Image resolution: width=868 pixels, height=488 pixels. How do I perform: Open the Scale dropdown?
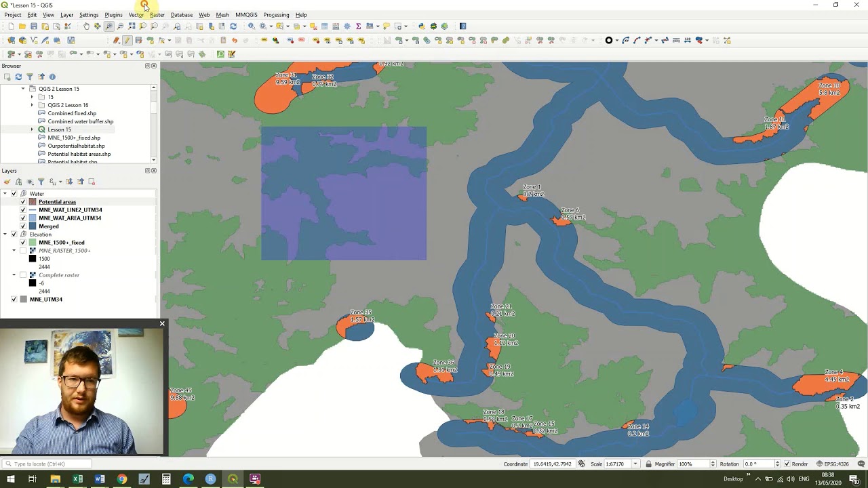click(635, 464)
